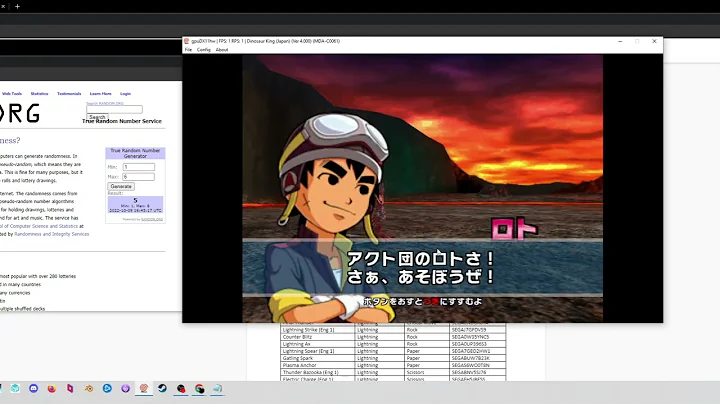Open the magenta diamond app in the taskbar
The height and width of the screenshot is (404, 720).
click(70, 388)
